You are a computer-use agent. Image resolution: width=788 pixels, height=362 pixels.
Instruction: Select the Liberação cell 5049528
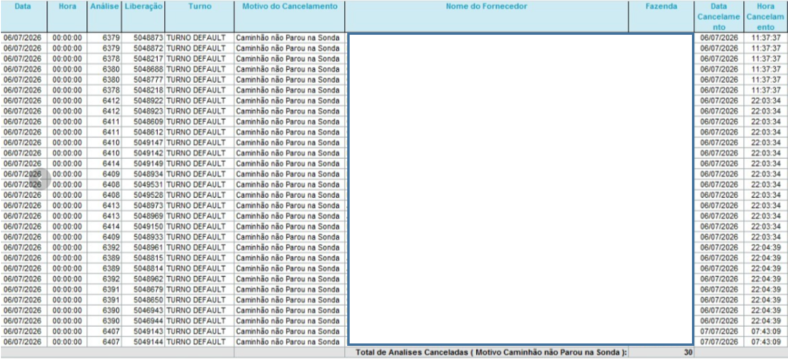(x=143, y=195)
